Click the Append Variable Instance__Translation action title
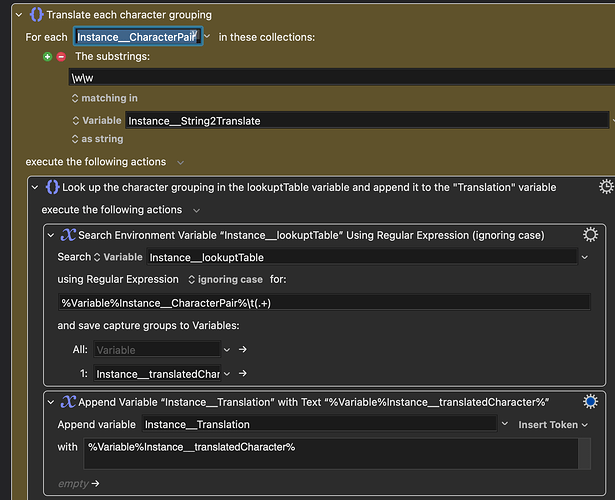Screen dimensions: 615x500 (x=313, y=402)
